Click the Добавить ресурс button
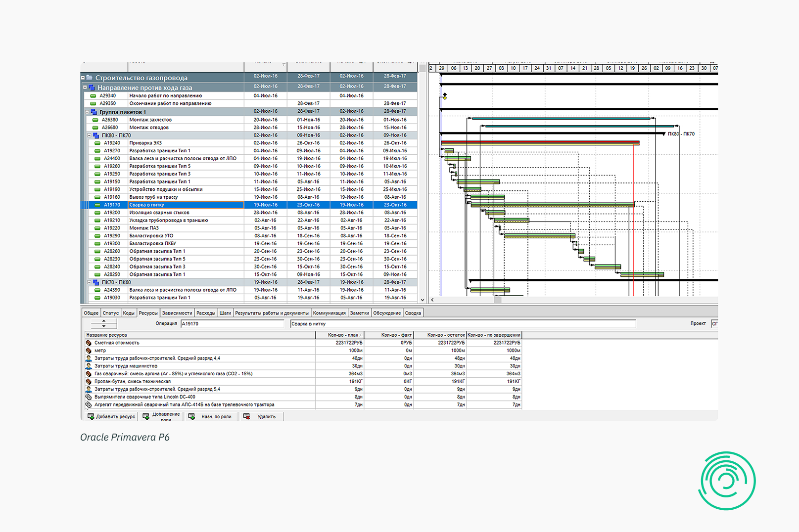The width and height of the screenshot is (799, 532). pyautogui.click(x=111, y=417)
